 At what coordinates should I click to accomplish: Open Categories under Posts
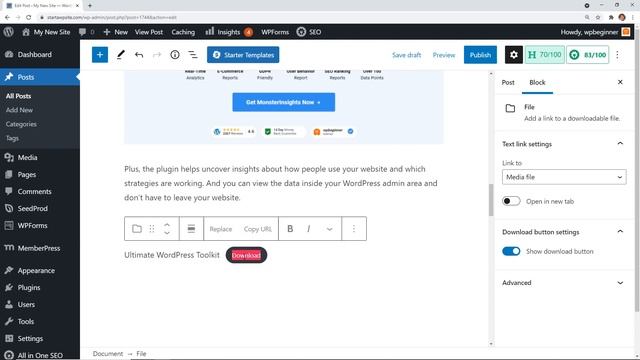pyautogui.click(x=21, y=124)
